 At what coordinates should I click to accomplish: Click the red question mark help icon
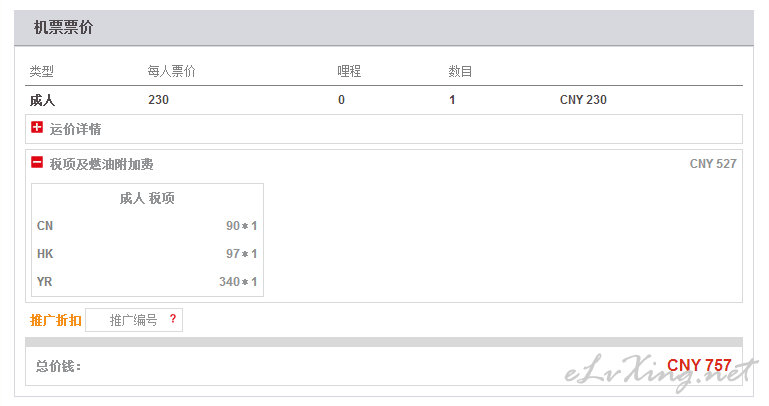pos(173,319)
